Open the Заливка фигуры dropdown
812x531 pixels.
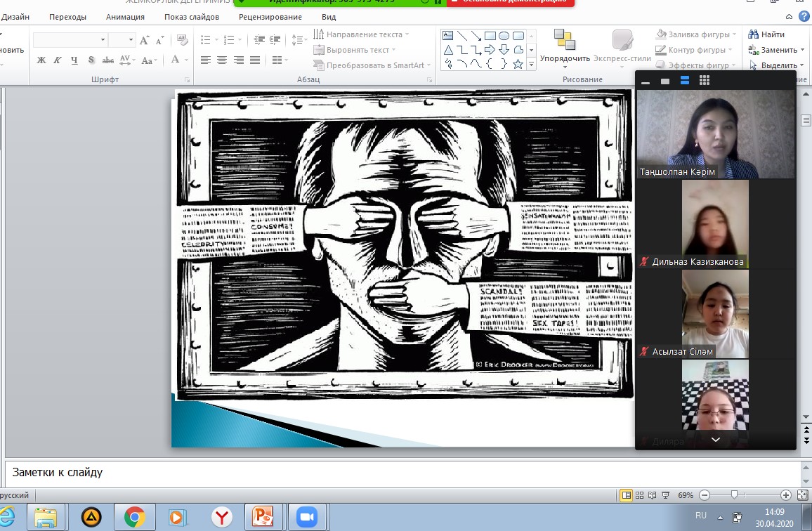tap(696, 34)
